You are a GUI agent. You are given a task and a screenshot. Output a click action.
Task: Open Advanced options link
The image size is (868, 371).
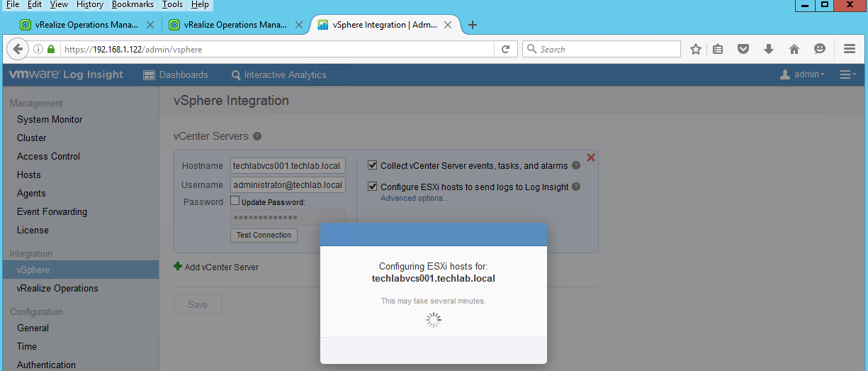coord(415,198)
